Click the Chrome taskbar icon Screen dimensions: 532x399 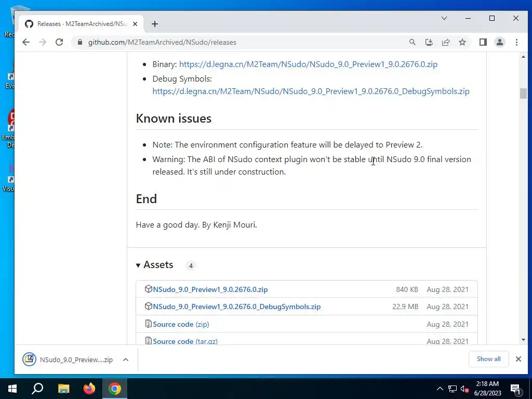pyautogui.click(x=115, y=389)
